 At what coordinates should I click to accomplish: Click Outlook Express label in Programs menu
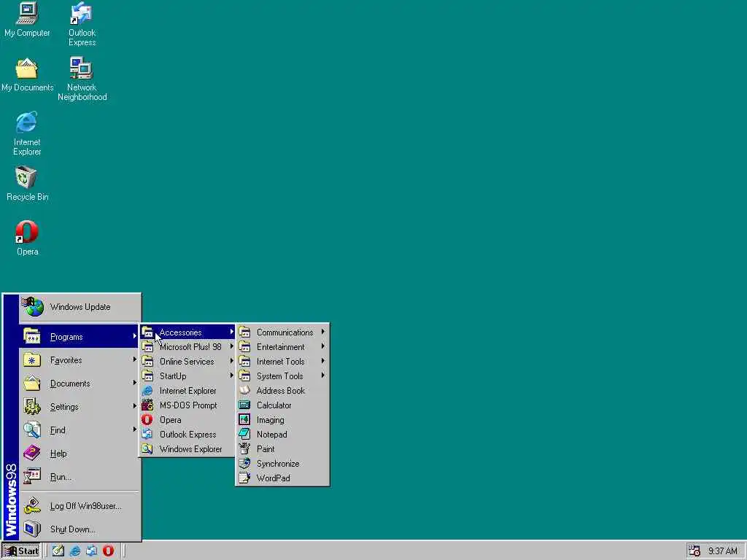[187, 435]
